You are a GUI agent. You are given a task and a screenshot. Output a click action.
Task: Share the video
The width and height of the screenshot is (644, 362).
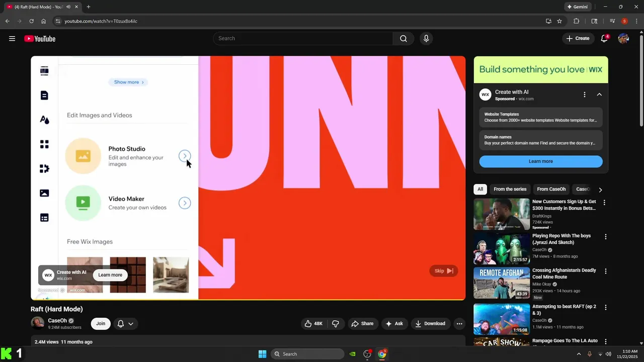click(x=362, y=324)
